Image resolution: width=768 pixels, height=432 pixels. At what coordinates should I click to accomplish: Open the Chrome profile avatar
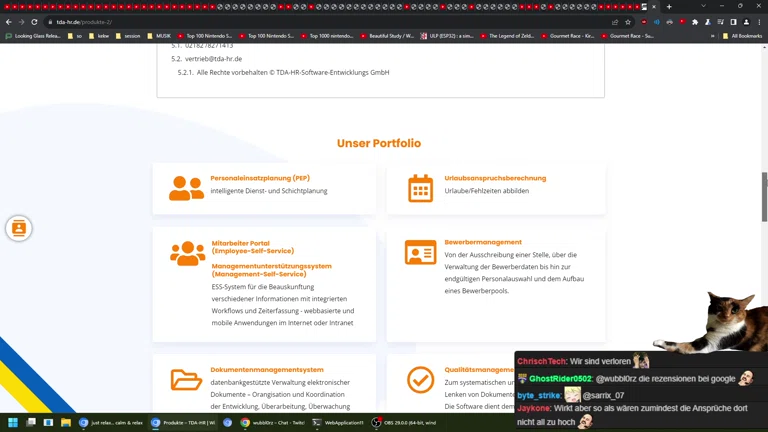746,22
